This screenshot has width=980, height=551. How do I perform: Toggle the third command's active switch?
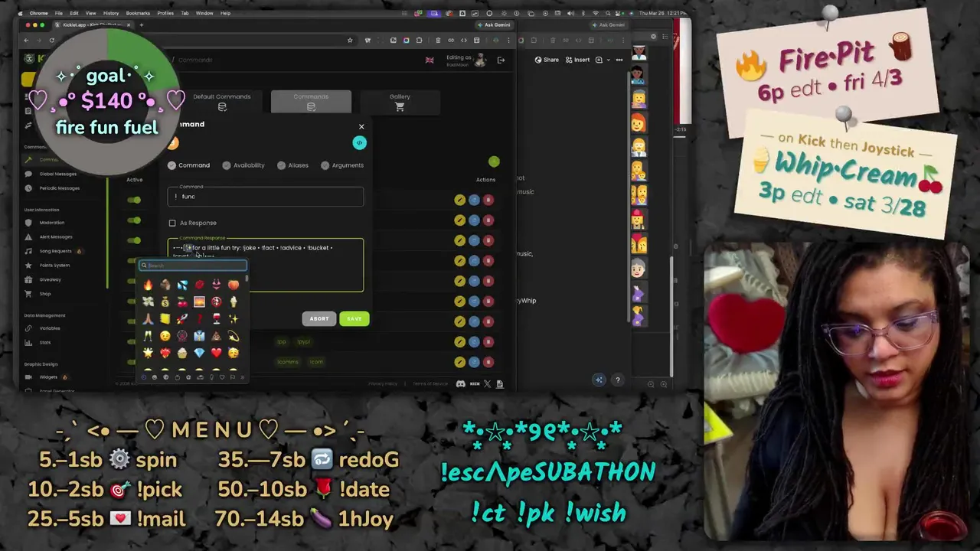pos(134,240)
